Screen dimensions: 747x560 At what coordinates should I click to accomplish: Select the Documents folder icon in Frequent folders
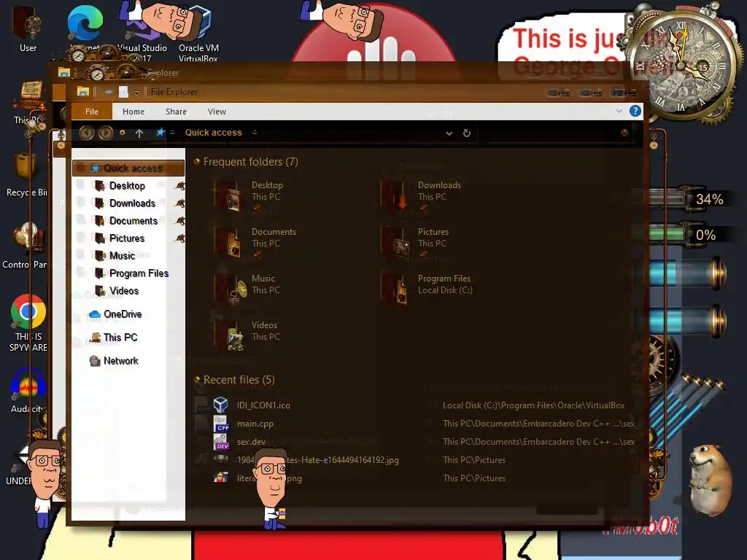click(228, 242)
